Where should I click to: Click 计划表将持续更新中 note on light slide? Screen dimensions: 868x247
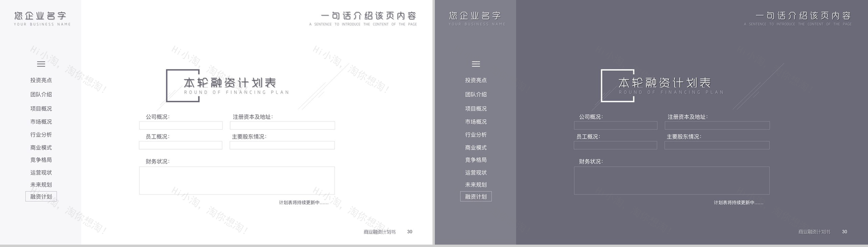304,203
